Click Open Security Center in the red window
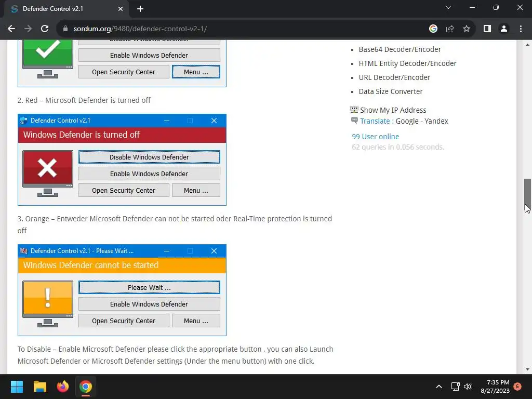 (124, 190)
